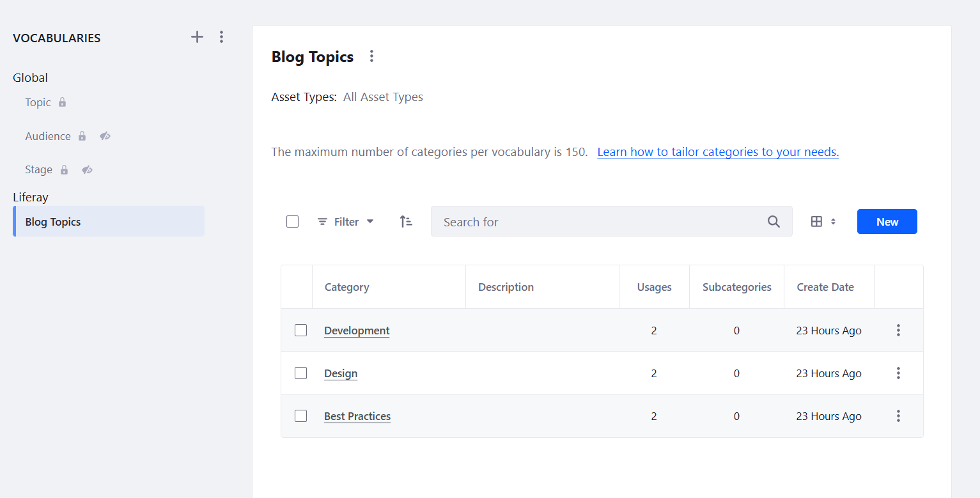Tick the select-all checkbox in toolbar
Image resolution: width=980 pixels, height=498 pixels.
pyautogui.click(x=293, y=222)
